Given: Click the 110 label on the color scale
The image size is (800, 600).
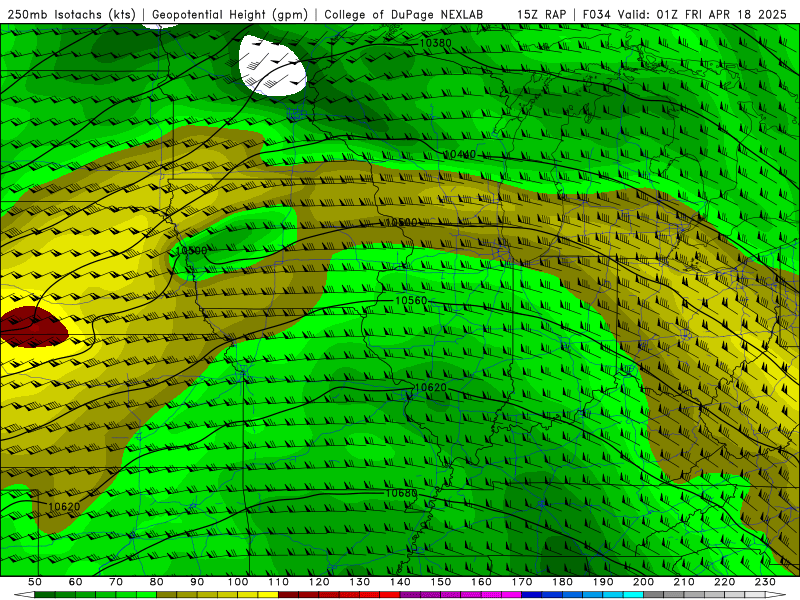Looking at the screenshot, I should click(x=279, y=582).
